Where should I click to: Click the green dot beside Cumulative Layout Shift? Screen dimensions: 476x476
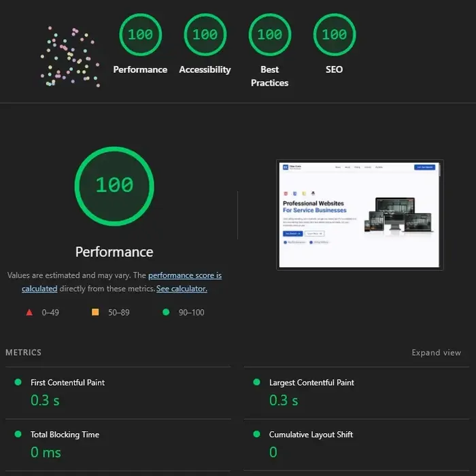256,434
